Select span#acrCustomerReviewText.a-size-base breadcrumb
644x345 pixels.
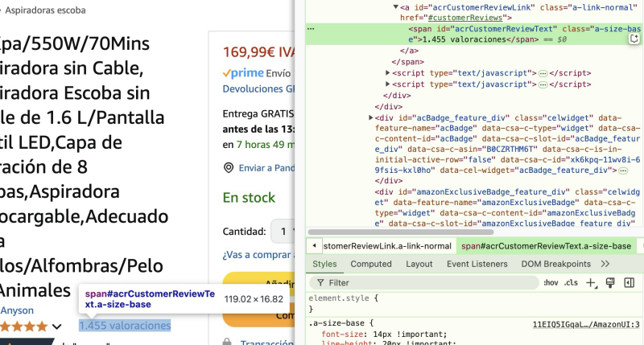point(546,246)
